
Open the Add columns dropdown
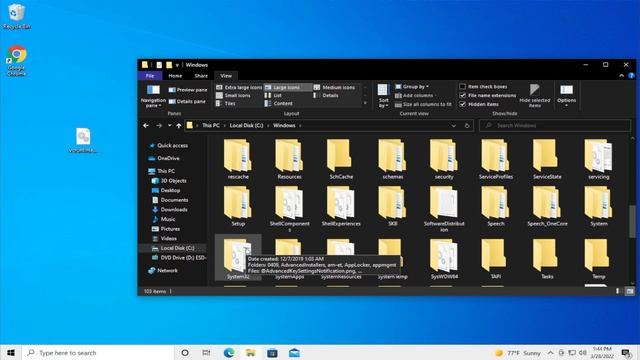click(415, 96)
